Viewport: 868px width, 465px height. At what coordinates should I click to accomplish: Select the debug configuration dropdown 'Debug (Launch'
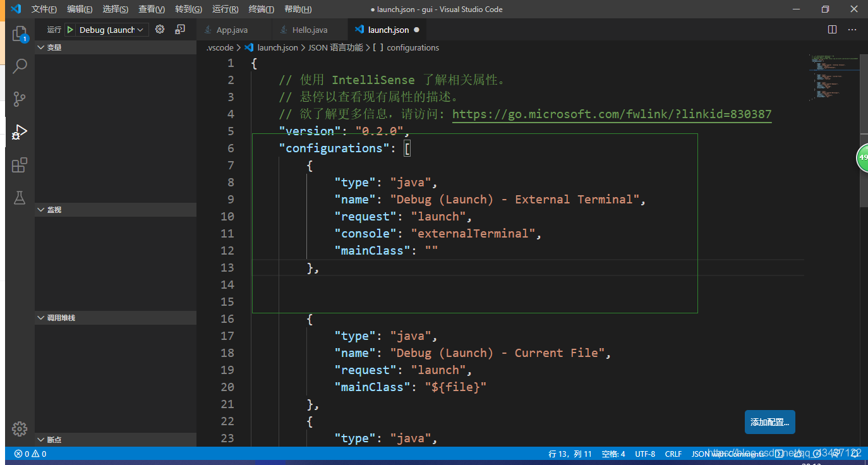[x=112, y=30]
